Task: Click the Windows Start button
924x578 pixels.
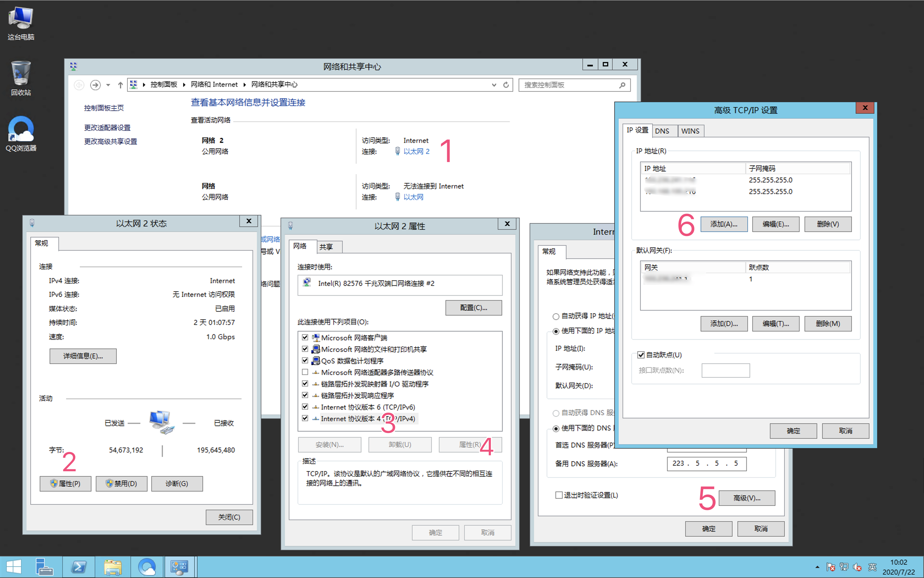Action: [14, 567]
